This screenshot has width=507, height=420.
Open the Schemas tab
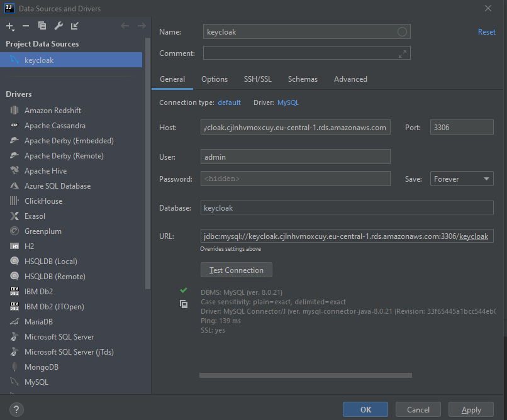303,79
